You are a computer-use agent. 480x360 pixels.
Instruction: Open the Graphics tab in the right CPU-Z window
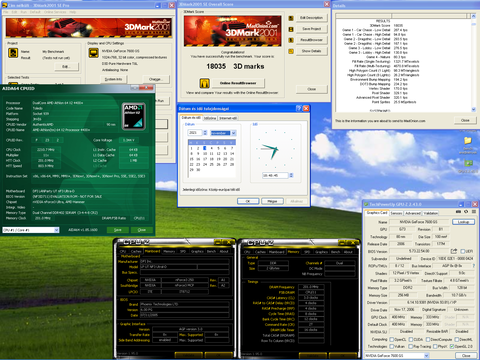pyautogui.click(x=321, y=252)
